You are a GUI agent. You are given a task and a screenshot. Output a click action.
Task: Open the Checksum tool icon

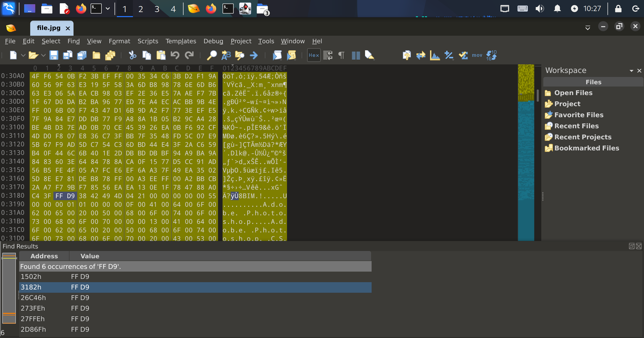point(463,55)
